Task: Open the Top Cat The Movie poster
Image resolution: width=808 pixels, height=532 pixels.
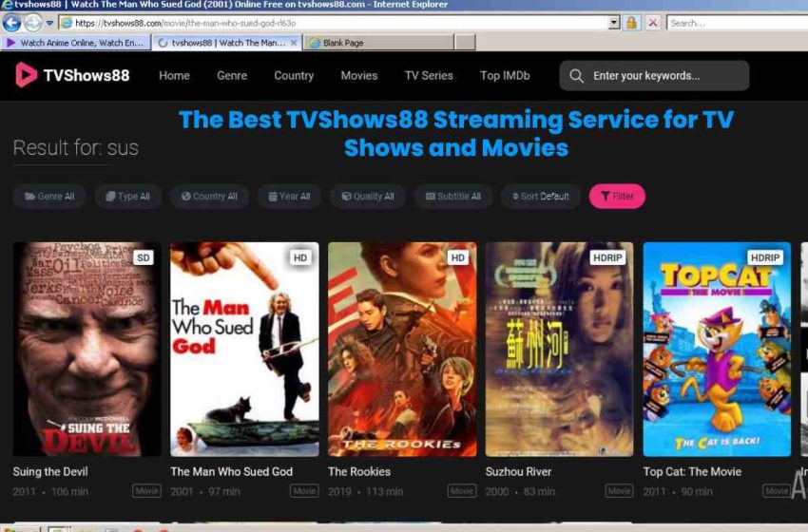Action: 717,350
